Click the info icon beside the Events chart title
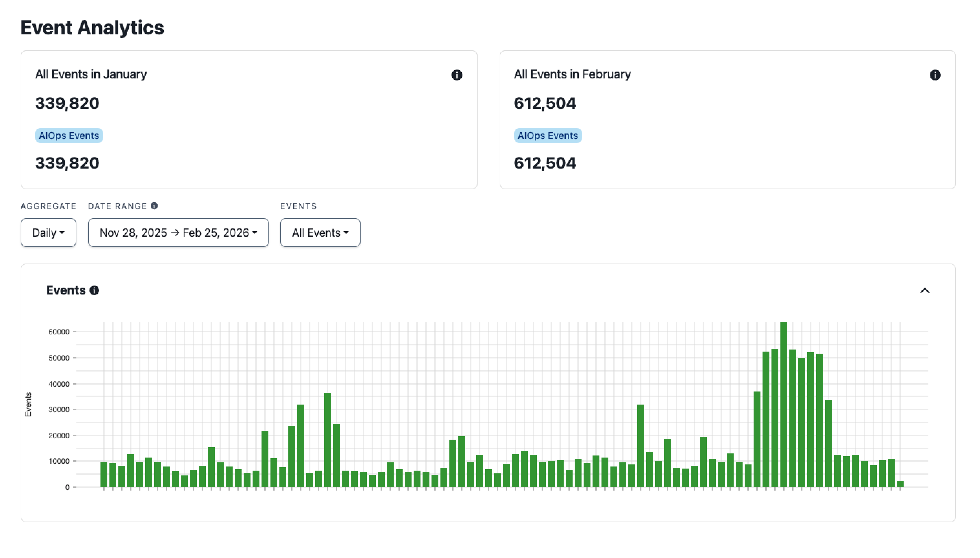The height and width of the screenshot is (558, 980). pyautogui.click(x=94, y=290)
